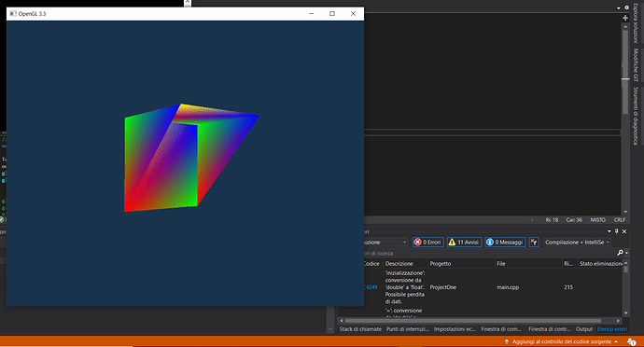Toggle the 11 Avvisi warnings filter
644x347 pixels.
[x=464, y=243]
